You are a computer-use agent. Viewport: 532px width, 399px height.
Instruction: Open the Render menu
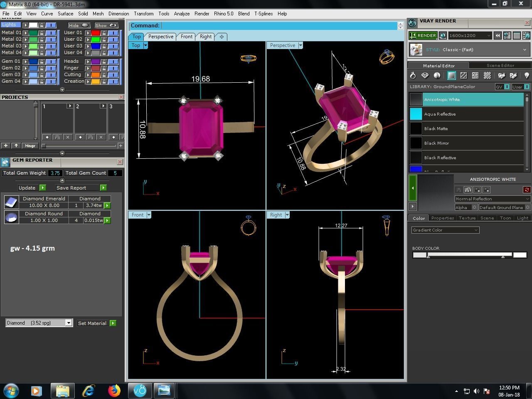click(202, 14)
